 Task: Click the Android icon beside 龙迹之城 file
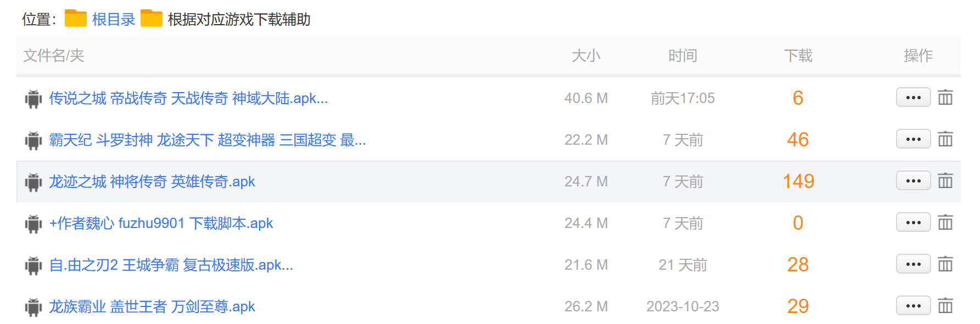coord(33,181)
